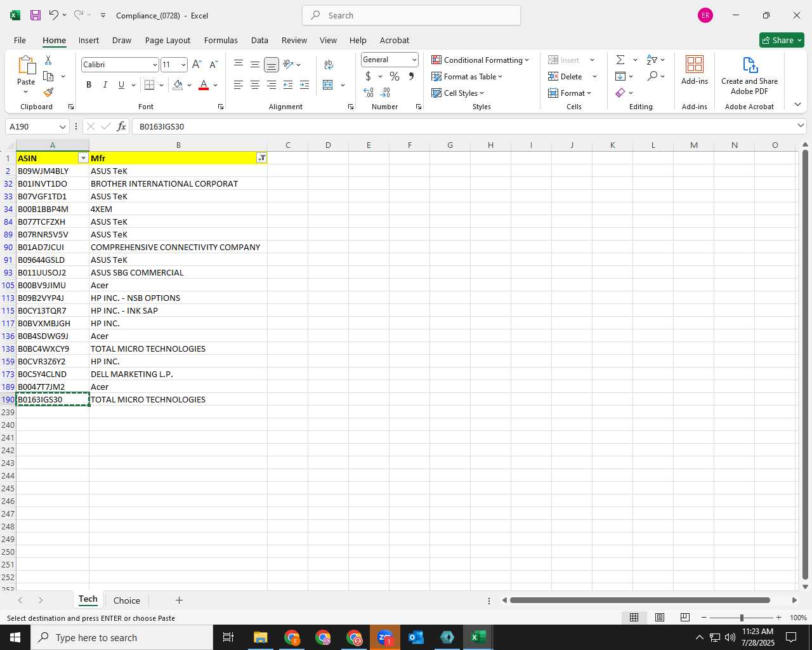Switch to the Page Layout tab
The image size is (812, 650).
[167, 40]
